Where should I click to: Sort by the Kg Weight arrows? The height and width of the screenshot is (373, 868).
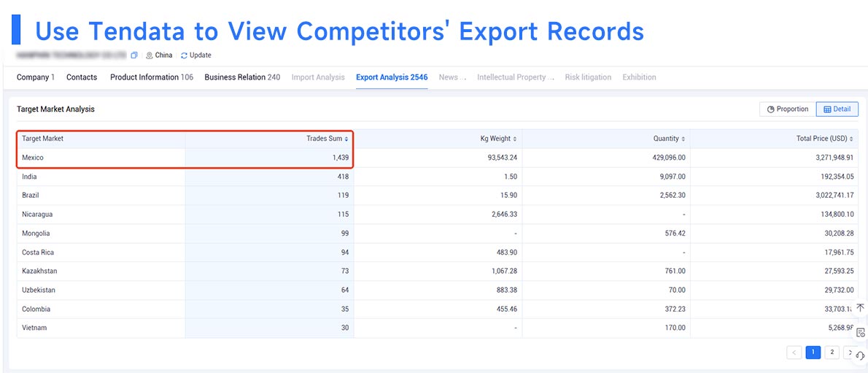[515, 139]
